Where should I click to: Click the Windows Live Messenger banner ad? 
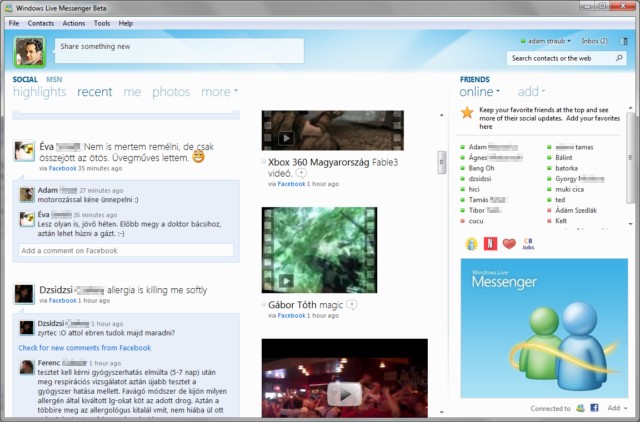point(544,328)
